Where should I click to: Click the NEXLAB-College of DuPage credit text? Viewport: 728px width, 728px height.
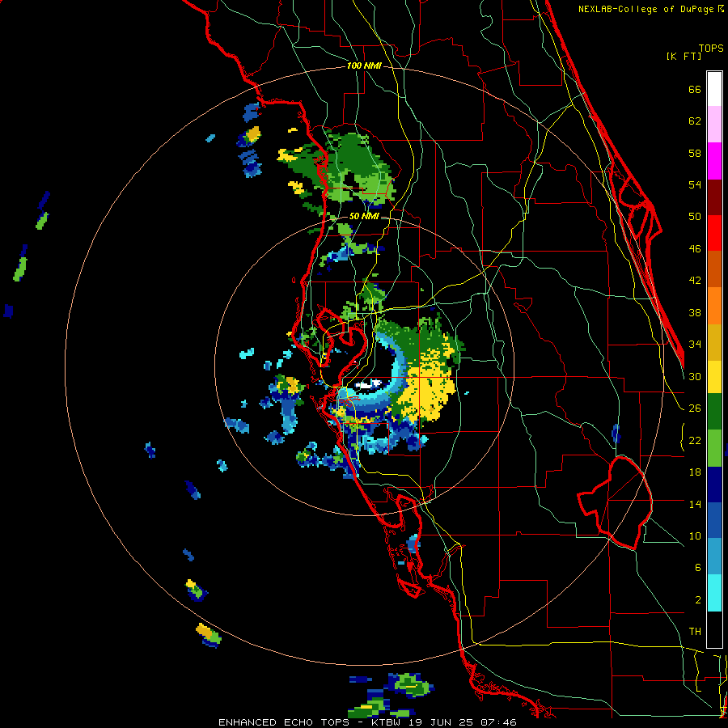coord(646,9)
